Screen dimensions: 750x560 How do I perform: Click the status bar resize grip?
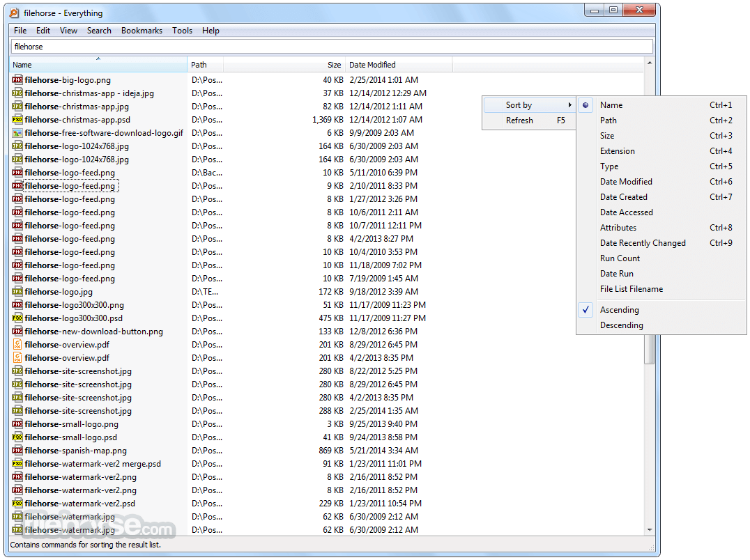click(x=650, y=547)
